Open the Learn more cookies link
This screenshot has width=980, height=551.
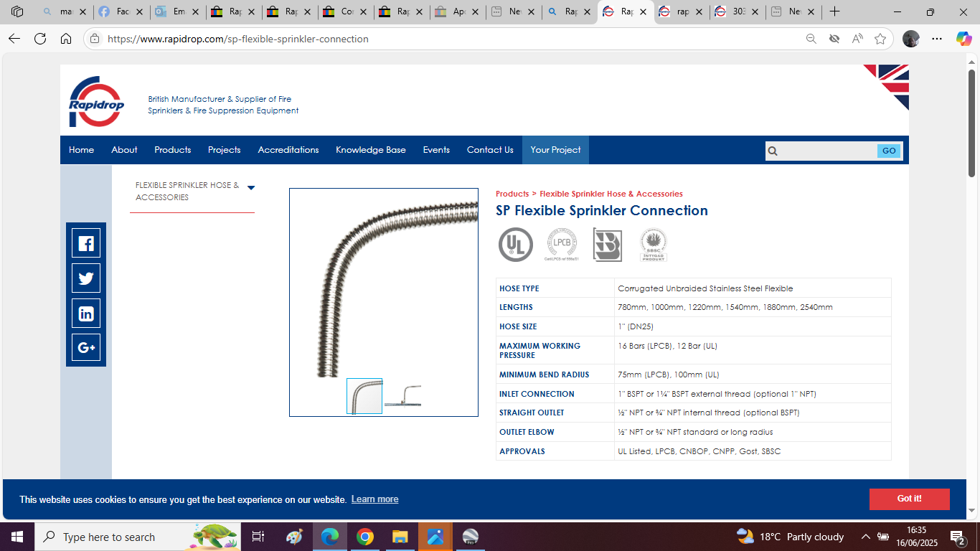[374, 499]
